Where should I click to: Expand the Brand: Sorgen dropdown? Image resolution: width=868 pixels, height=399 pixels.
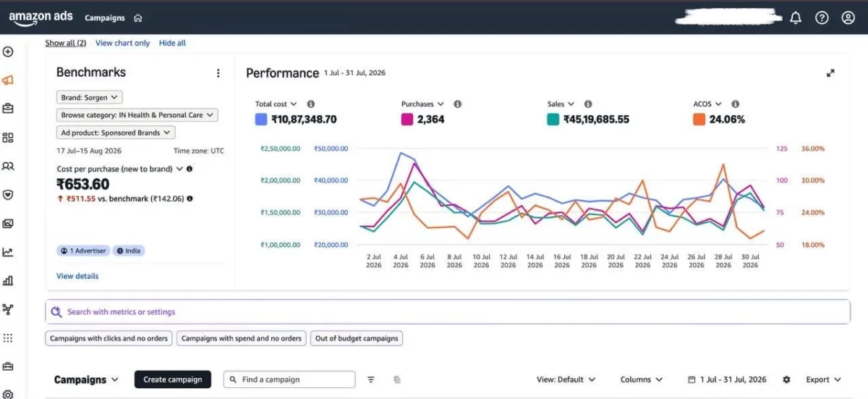coord(90,97)
